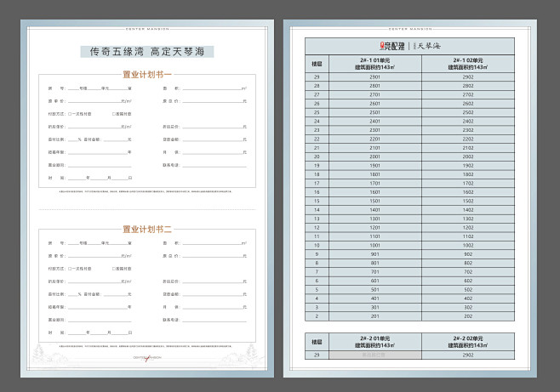Click cell 1402
Viewport: 560px width, 392px height.
(x=468, y=210)
